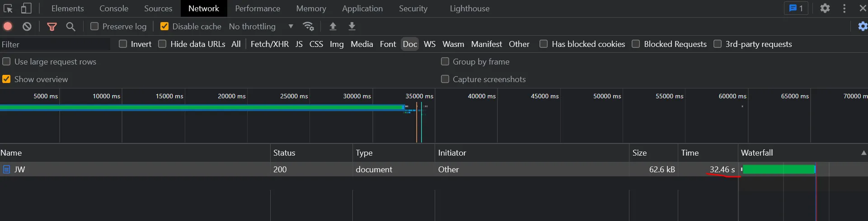This screenshot has width=868, height=221.
Task: Open network search magnifier
Action: tap(70, 27)
